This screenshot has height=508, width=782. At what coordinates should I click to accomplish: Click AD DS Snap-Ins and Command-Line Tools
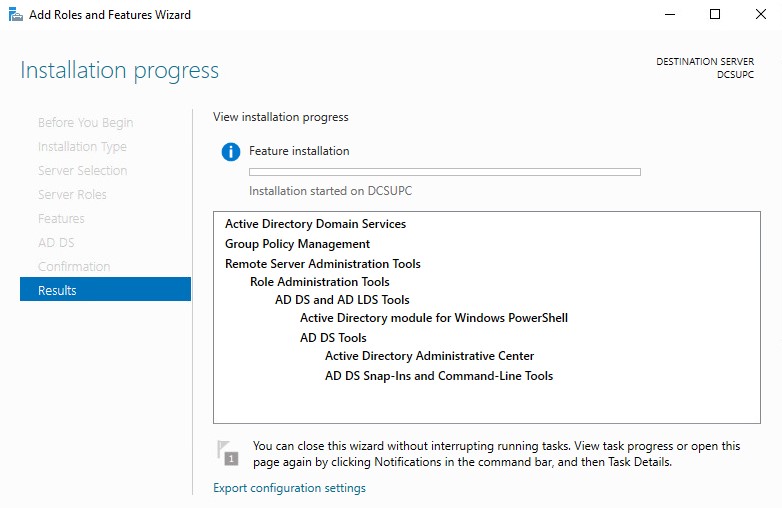tap(439, 375)
